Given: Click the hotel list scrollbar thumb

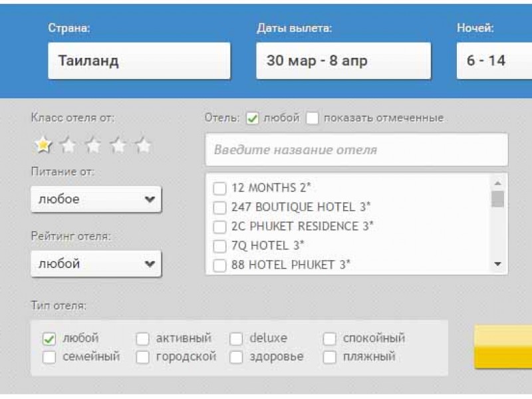Looking at the screenshot, I should (497, 199).
